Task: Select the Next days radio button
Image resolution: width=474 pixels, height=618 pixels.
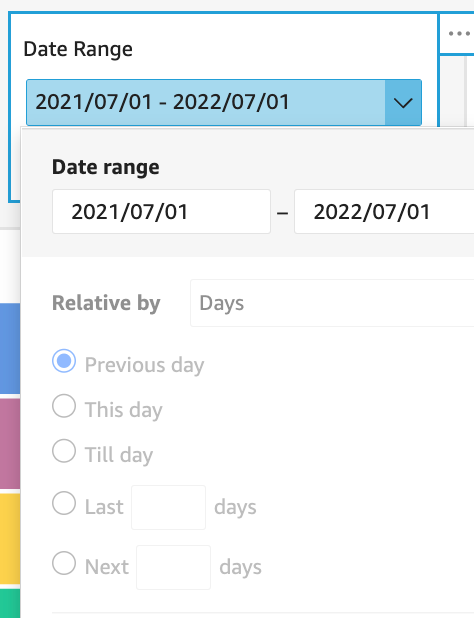Action: click(x=64, y=563)
